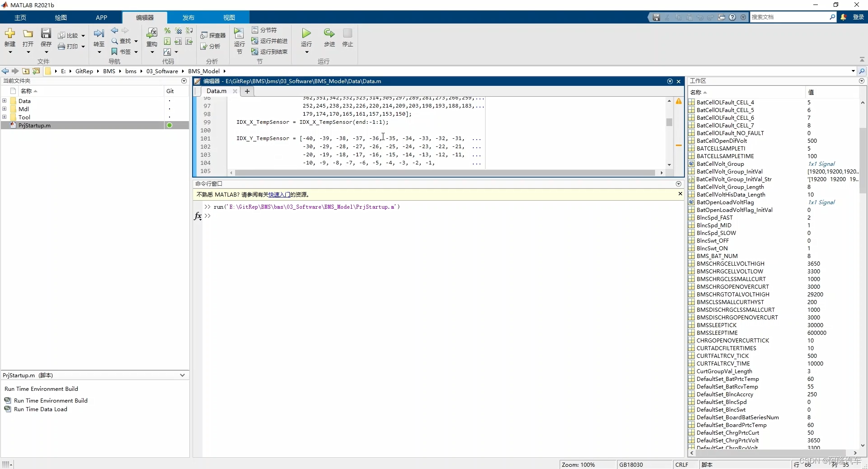The image size is (868, 469).
Task: Dismiss the yellow getting-started banner
Action: [x=680, y=194]
